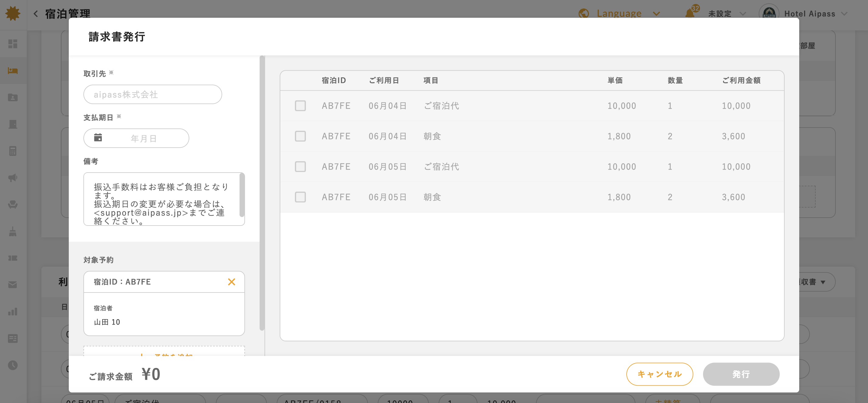Click the globe Language icon
868x403 pixels.
[584, 13]
